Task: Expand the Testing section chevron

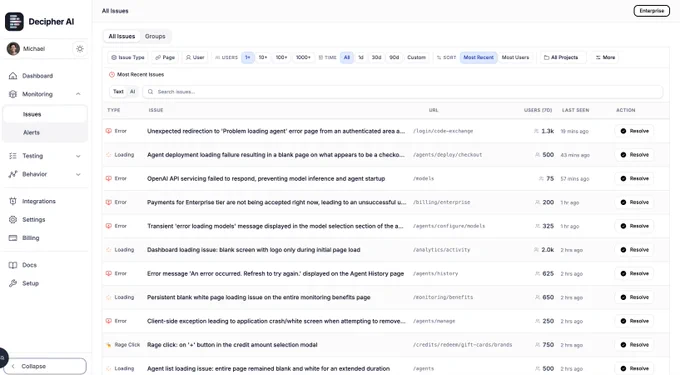Action: pyautogui.click(x=78, y=156)
